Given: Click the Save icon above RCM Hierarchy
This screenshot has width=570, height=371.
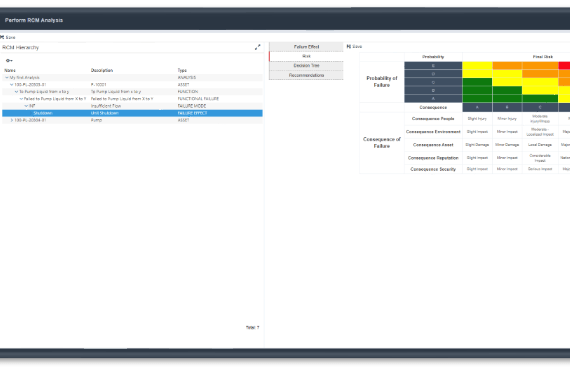Looking at the screenshot, I should [x=2, y=37].
